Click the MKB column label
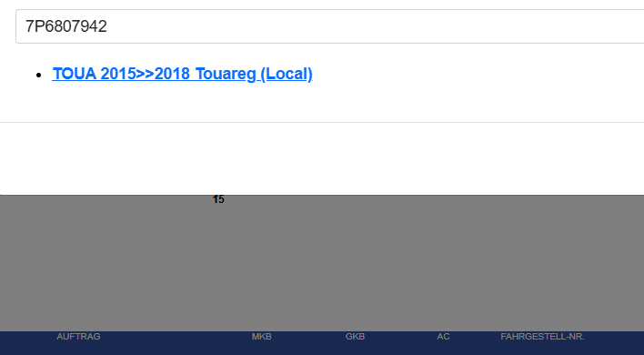The width and height of the screenshot is (644, 355). coord(262,337)
